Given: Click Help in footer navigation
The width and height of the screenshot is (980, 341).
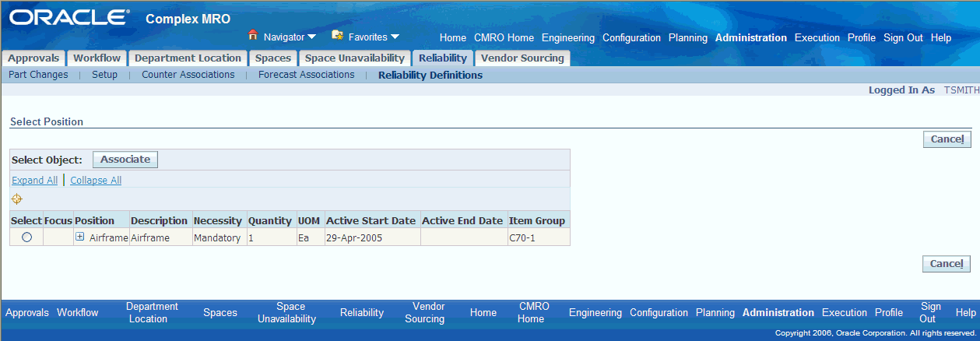Looking at the screenshot, I should [965, 312].
